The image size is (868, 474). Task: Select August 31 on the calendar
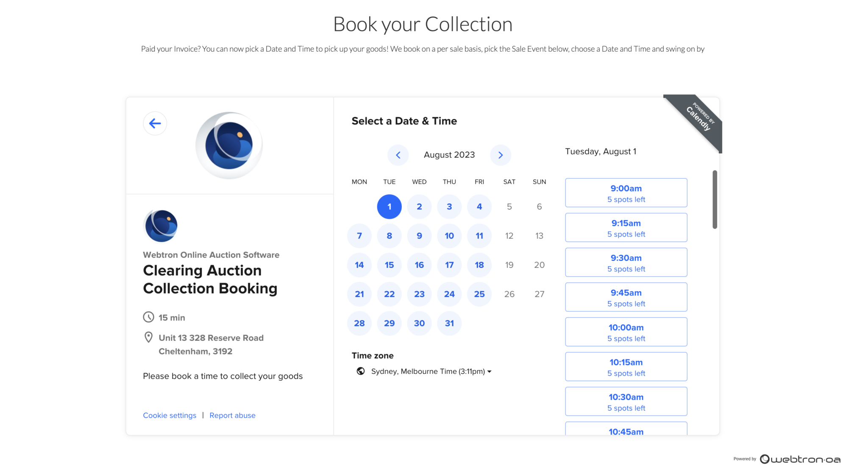(x=449, y=323)
